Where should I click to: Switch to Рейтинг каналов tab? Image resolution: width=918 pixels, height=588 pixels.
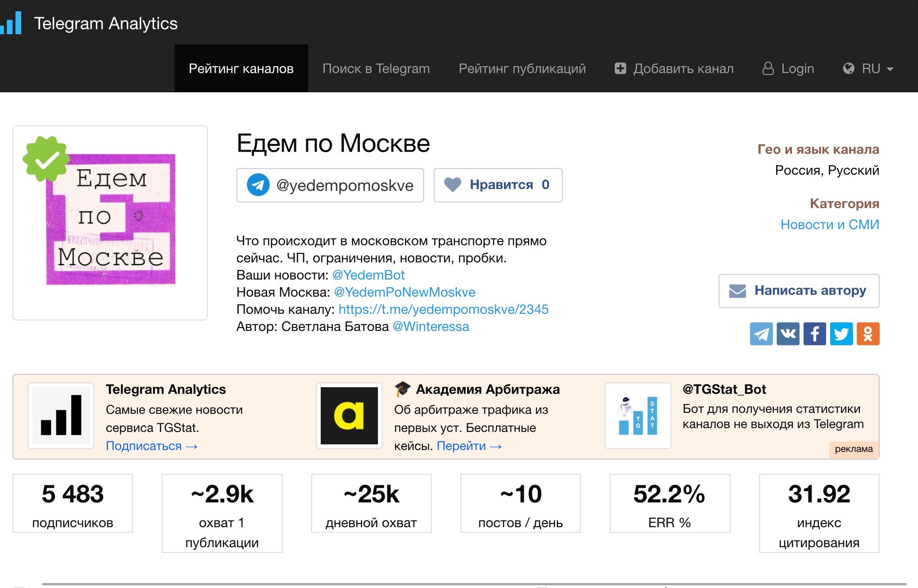(x=241, y=68)
